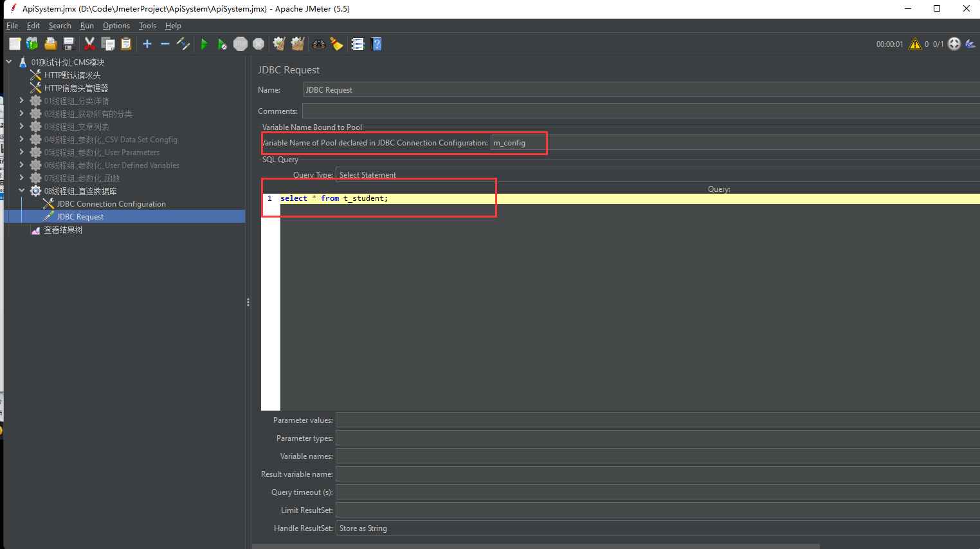Click the Reset Search brush icon

[336, 44]
